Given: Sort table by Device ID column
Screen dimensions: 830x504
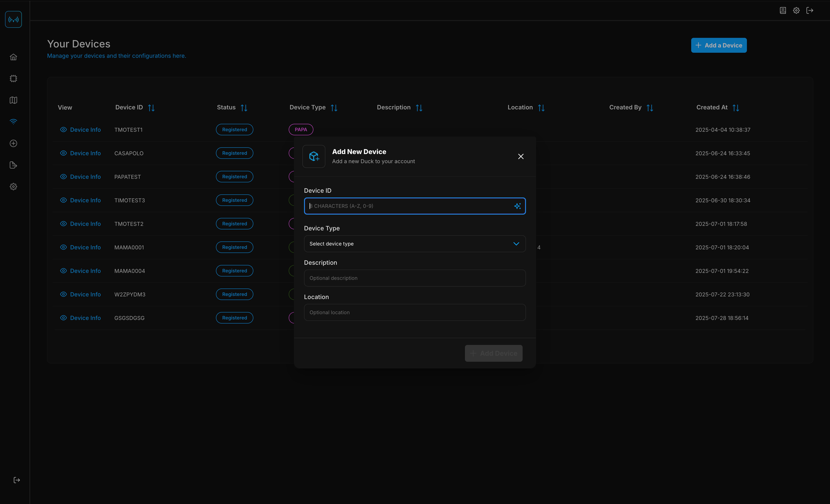Looking at the screenshot, I should (x=151, y=108).
